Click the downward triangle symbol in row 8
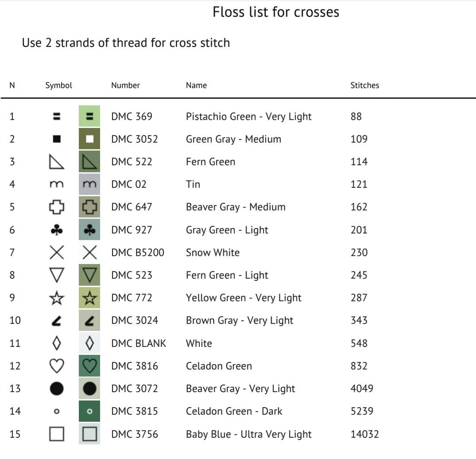Viewport: 476px width, 459px height. point(57,275)
